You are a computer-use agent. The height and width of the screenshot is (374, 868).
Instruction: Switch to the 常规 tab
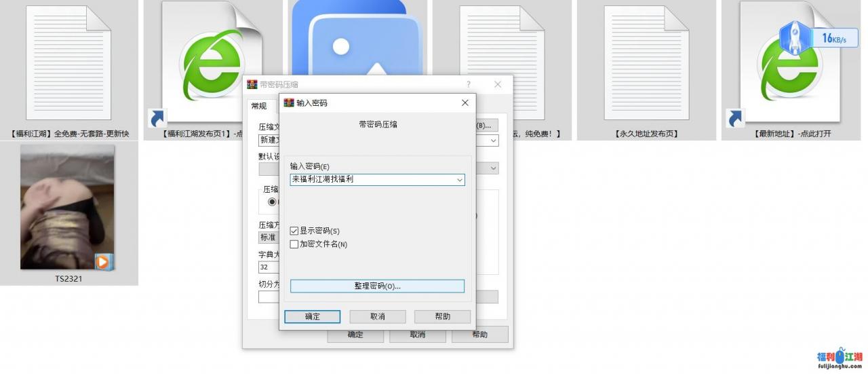pyautogui.click(x=258, y=106)
